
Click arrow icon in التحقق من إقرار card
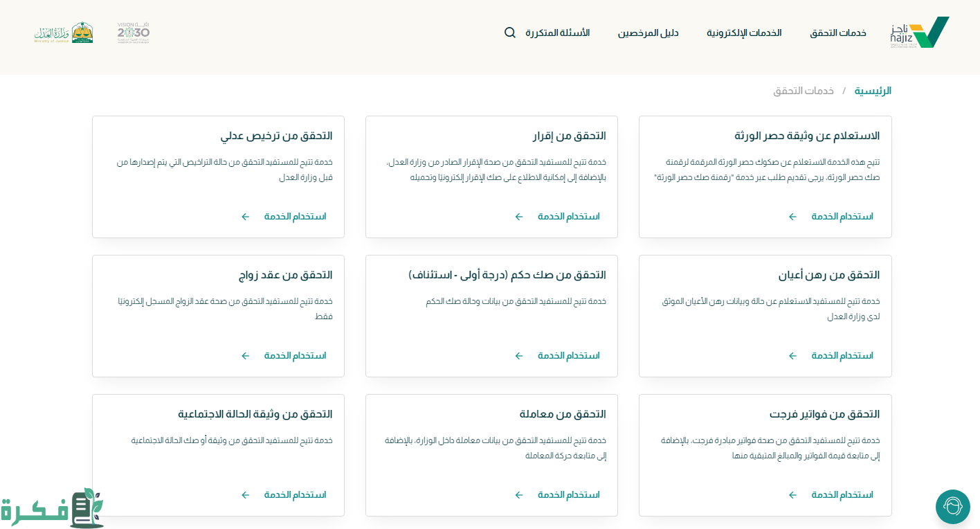pyautogui.click(x=519, y=217)
